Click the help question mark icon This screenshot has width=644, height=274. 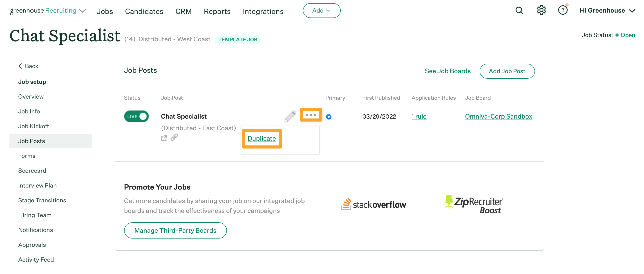[563, 11]
